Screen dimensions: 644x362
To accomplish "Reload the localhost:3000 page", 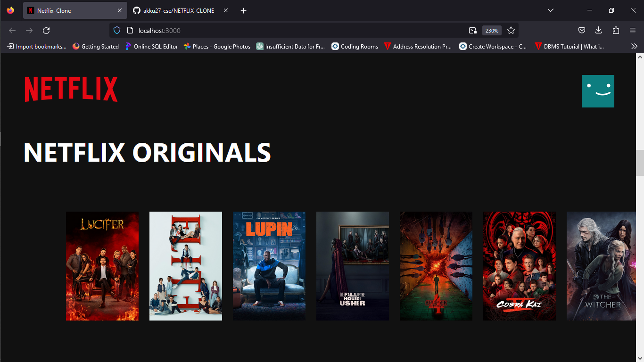I will pos(46,30).
